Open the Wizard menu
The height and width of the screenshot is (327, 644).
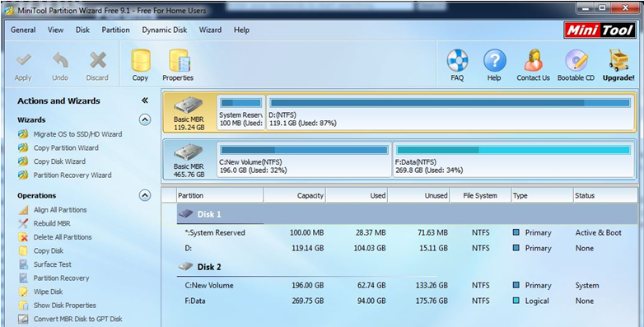click(210, 30)
